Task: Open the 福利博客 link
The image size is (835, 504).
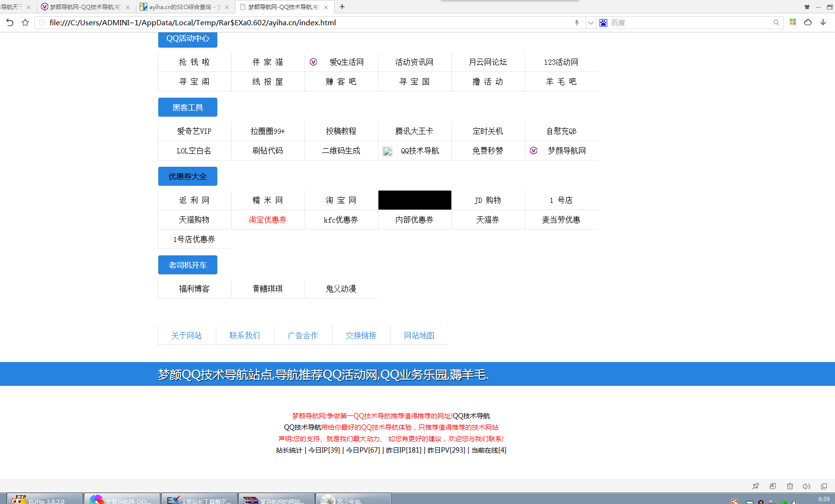Action: click(194, 289)
